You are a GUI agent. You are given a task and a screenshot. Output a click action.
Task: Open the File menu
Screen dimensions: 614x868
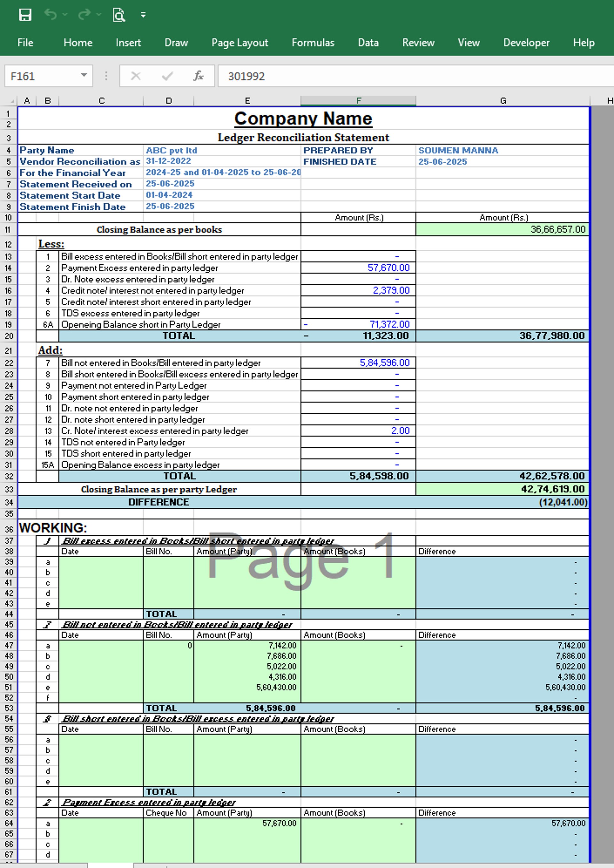click(x=25, y=43)
